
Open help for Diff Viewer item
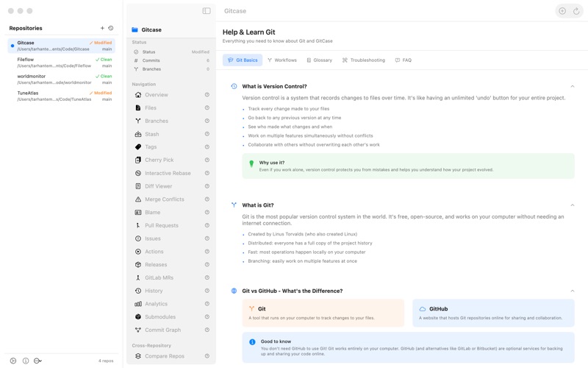coord(207,186)
